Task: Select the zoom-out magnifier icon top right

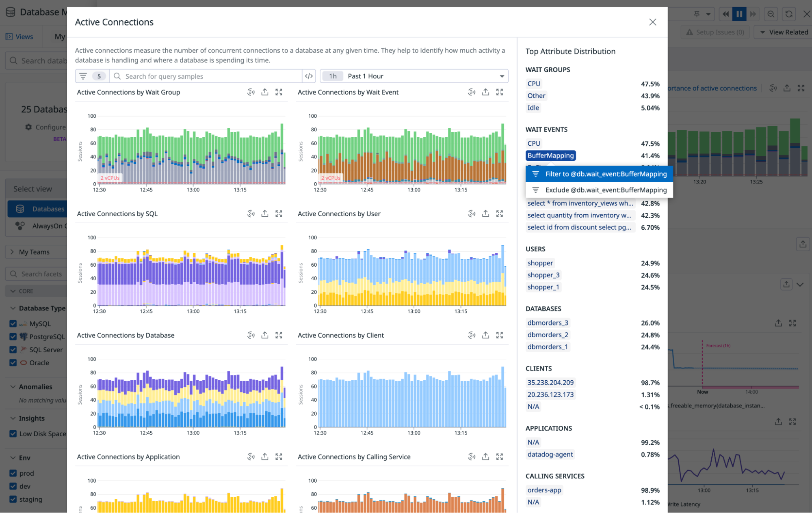Action: coord(771,14)
